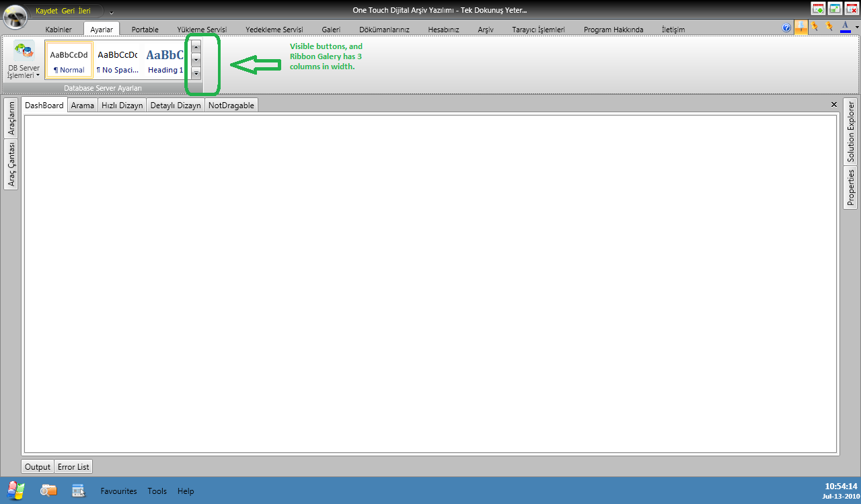
Task: Click Kaydet in the quick access bar
Action: tap(46, 11)
